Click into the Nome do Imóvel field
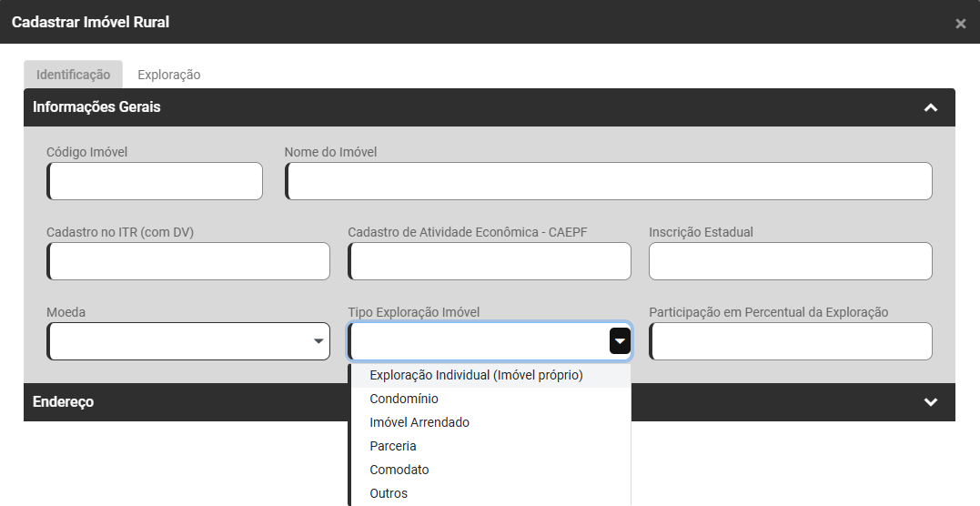The image size is (980, 506). click(609, 181)
